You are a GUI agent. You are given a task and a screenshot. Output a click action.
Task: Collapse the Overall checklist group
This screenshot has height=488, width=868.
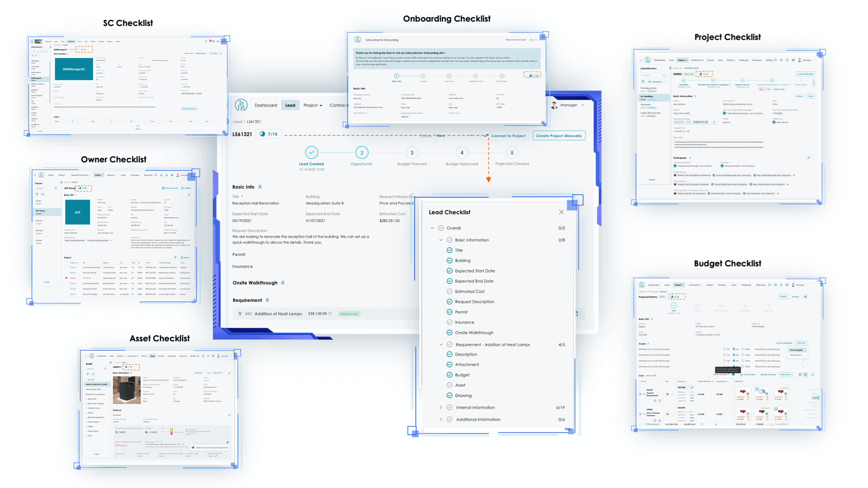pyautogui.click(x=433, y=228)
